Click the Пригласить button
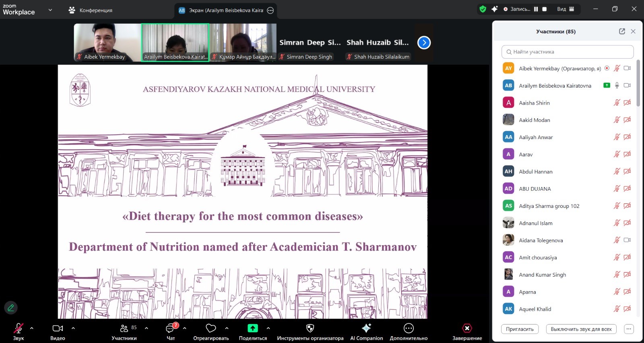 tap(520, 329)
